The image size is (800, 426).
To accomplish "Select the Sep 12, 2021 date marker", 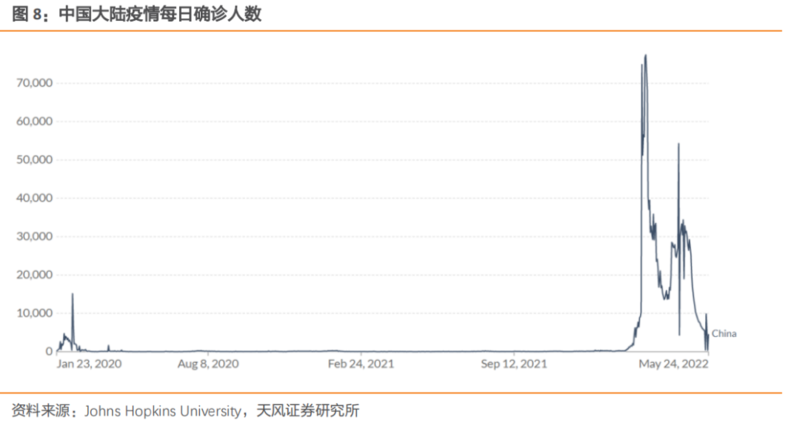I will coord(514,365).
